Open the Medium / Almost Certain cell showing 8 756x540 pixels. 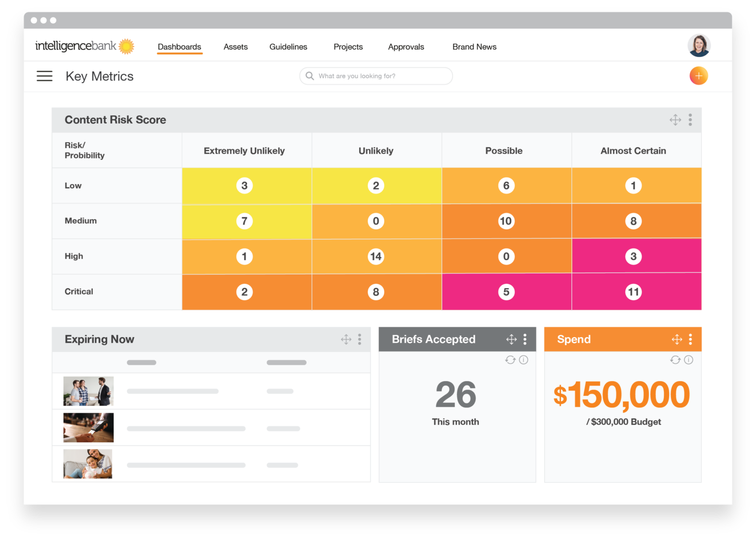(636, 221)
